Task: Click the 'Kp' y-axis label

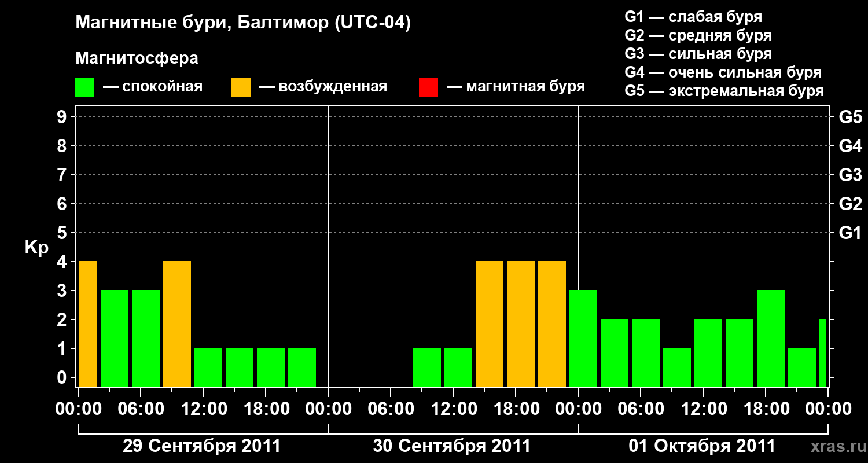Action: [36, 248]
